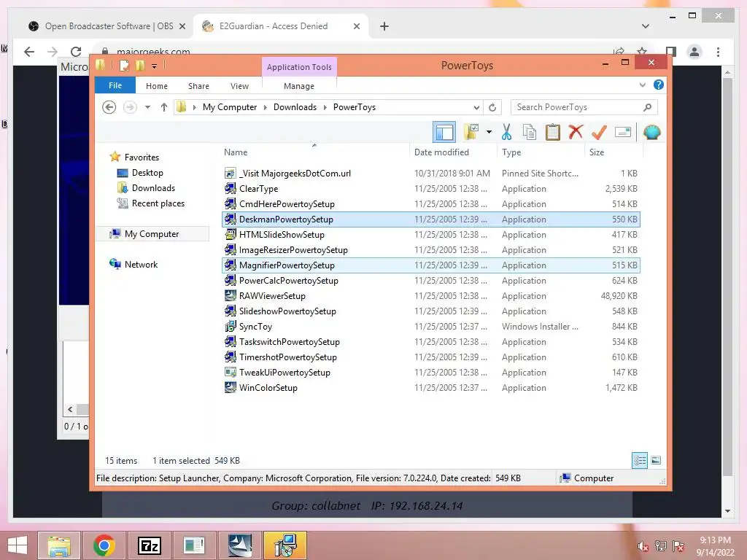This screenshot has width=747, height=560.
Task: Open Customize Quick Access Toolbar dropdown
Action: (x=154, y=66)
